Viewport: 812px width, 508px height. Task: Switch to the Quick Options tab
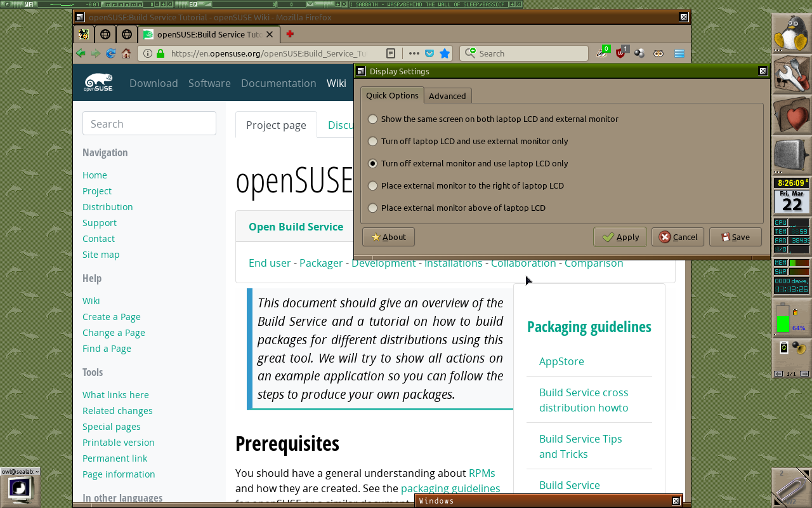(x=392, y=95)
